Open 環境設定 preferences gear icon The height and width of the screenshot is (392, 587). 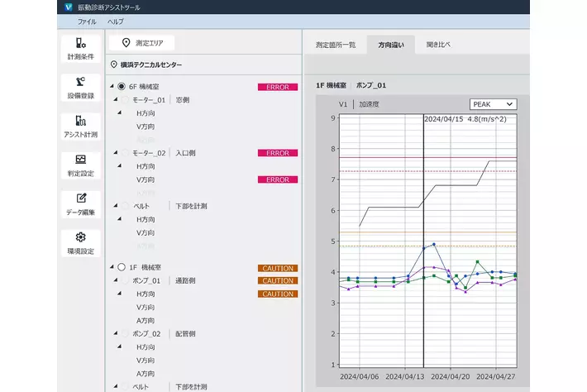click(80, 237)
